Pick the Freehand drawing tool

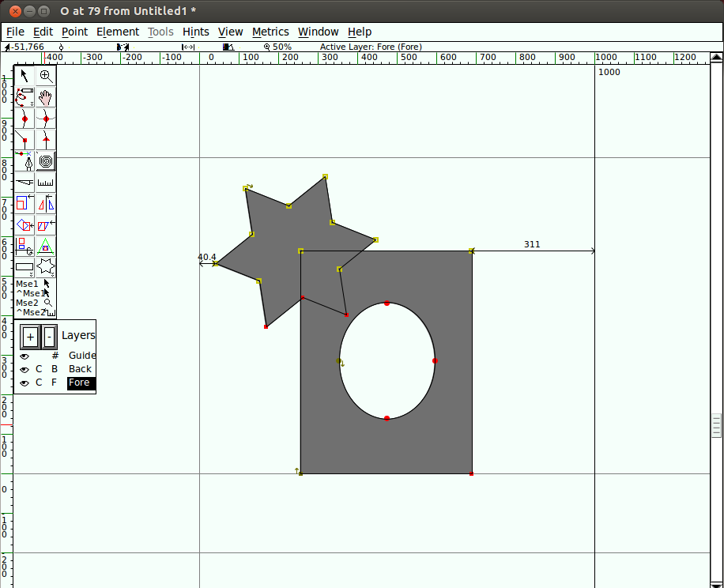click(25, 97)
